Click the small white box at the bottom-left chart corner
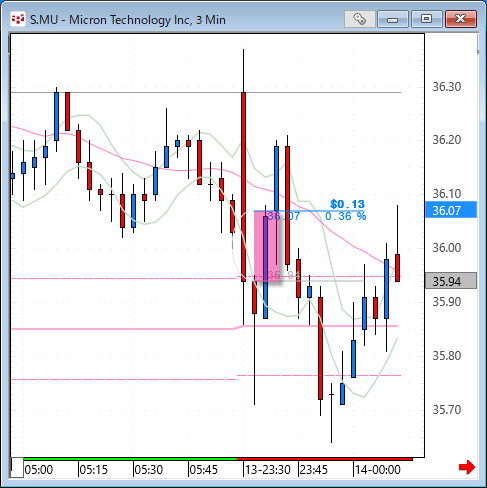 [17, 468]
